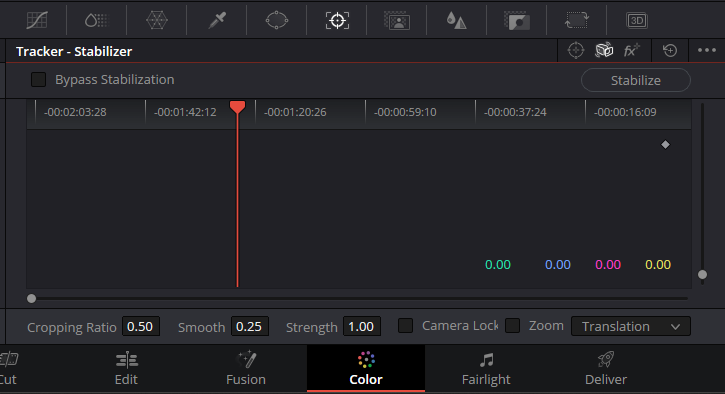Expand the Translation mode dropdown
The image size is (725, 394).
click(631, 326)
